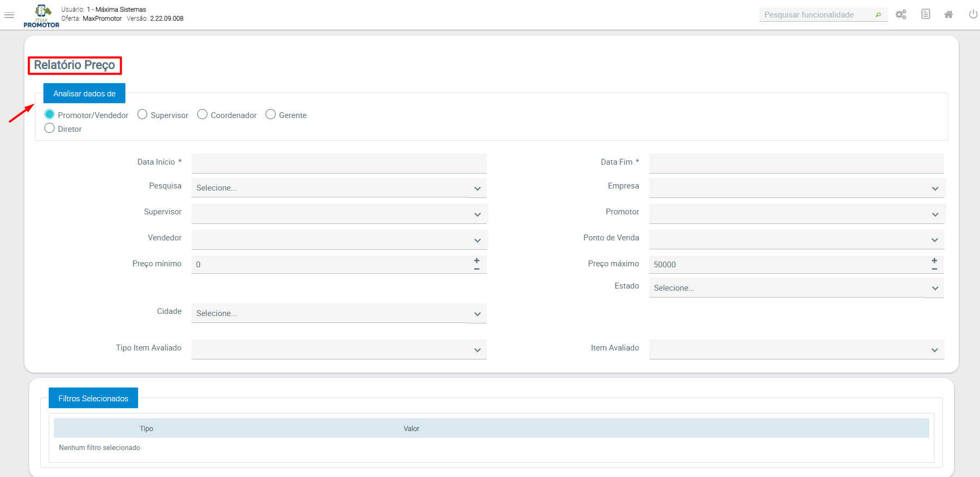980x477 pixels.
Task: Open the Vendedor dropdown
Action: 339,240
